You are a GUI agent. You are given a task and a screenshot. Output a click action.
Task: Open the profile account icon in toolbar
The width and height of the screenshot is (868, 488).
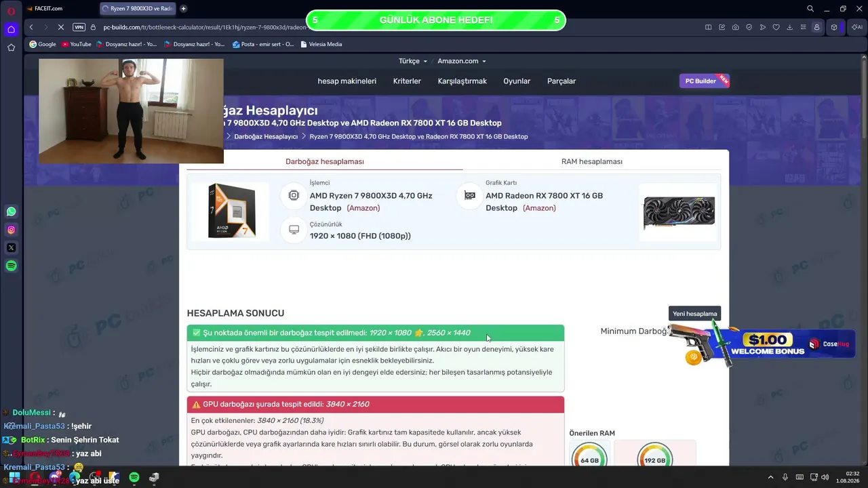(816, 27)
